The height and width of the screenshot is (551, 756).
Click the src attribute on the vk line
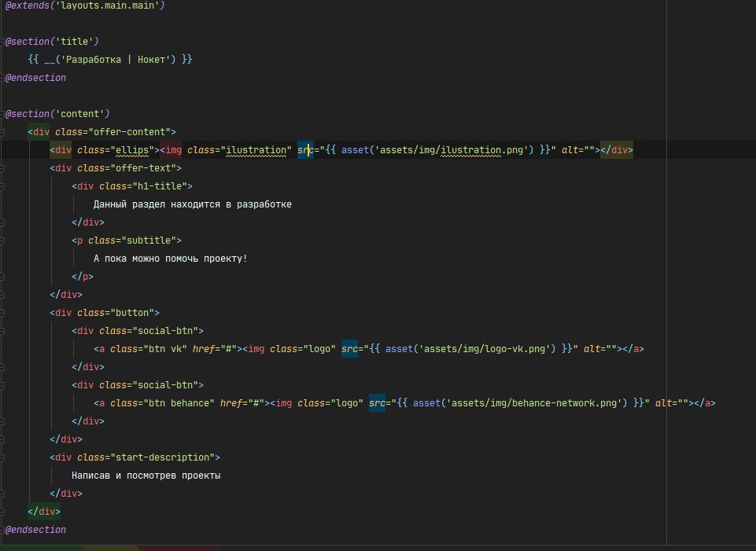(x=349, y=349)
